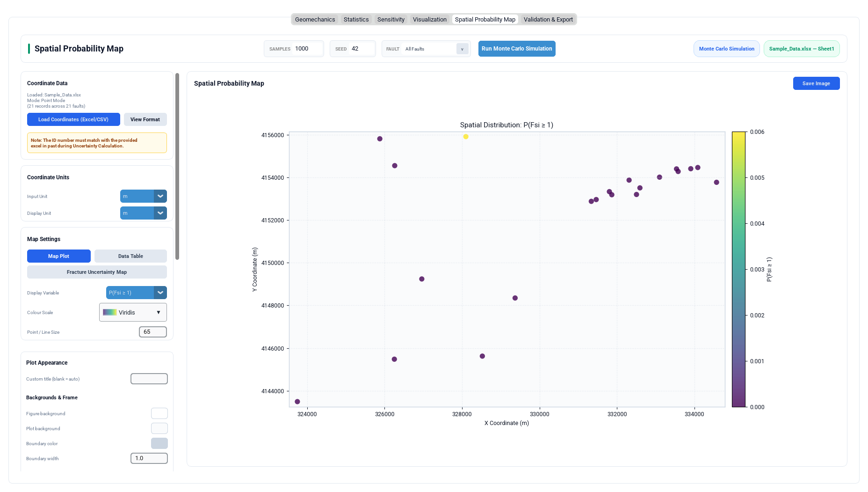868x492 pixels.
Task: Open the Boundary color swatch
Action: tap(159, 443)
